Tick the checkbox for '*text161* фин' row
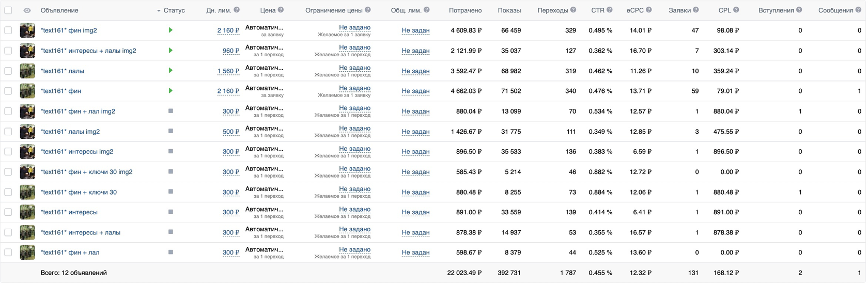 (8, 91)
